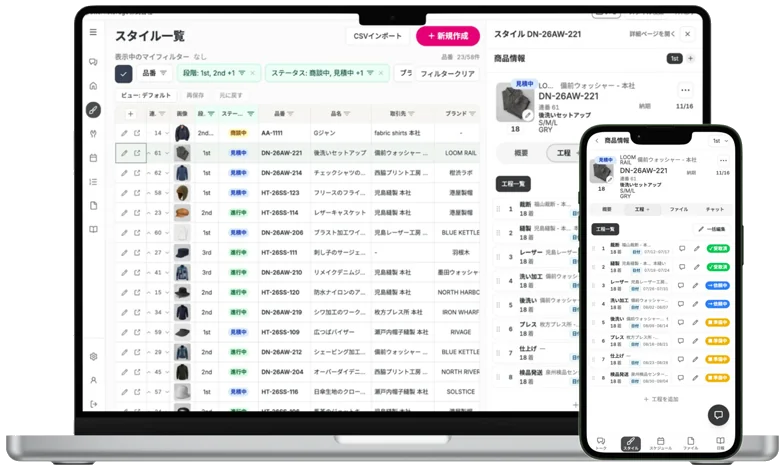
Task: Open 詳細ページを開く link in detail panel
Action: point(652,34)
